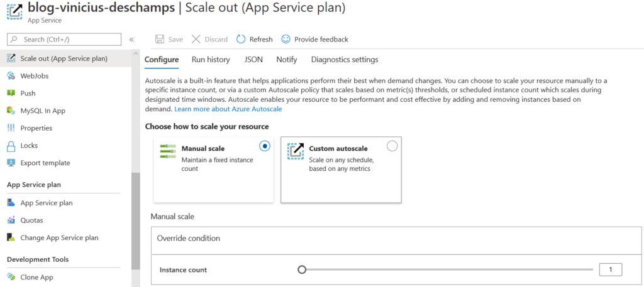The width and height of the screenshot is (644, 287).
Task: Select the Custom autoscale radio button
Action: 392,146
